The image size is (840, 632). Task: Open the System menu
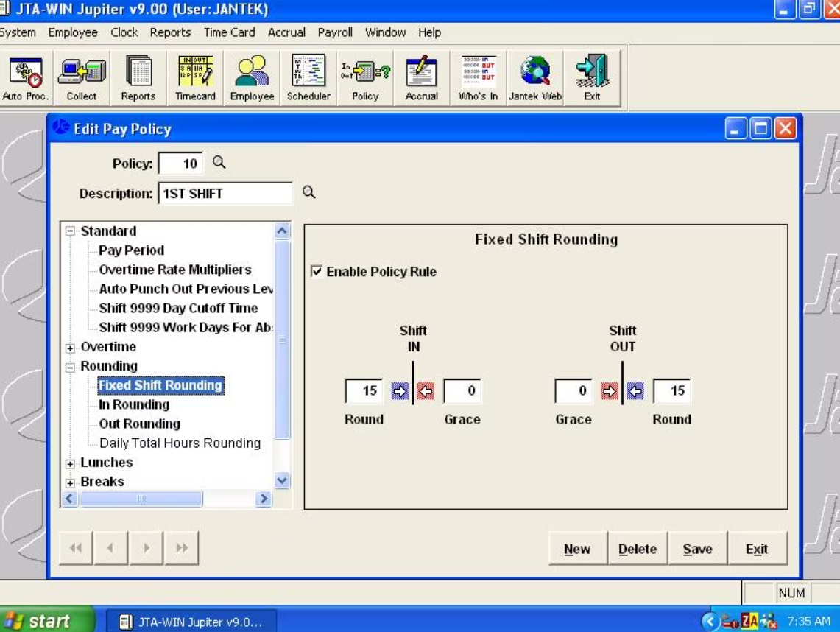coord(17,32)
